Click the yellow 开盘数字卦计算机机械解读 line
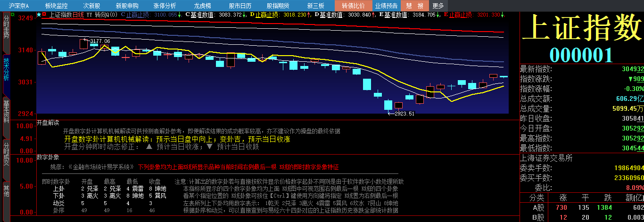This screenshot has width=644, height=222. coord(177,139)
